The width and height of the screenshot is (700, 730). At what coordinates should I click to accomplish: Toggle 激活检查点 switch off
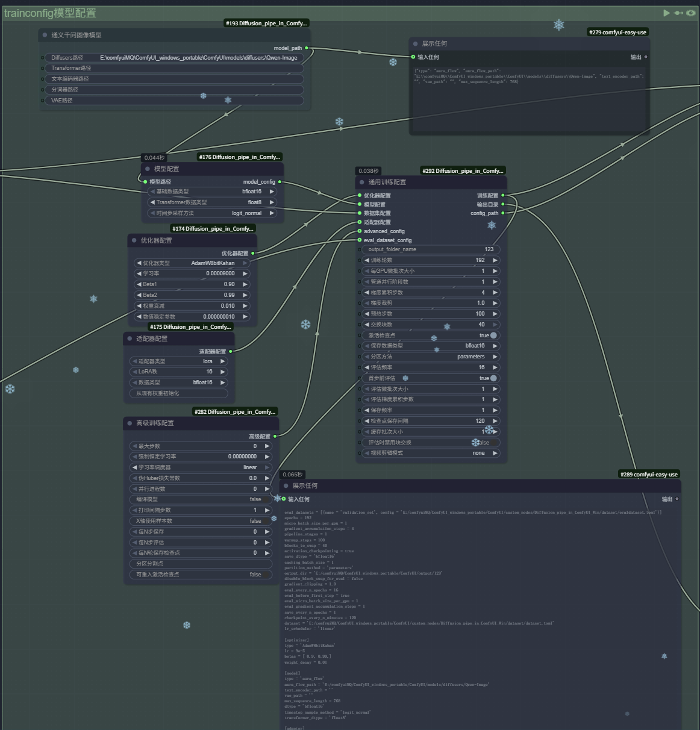(493, 335)
